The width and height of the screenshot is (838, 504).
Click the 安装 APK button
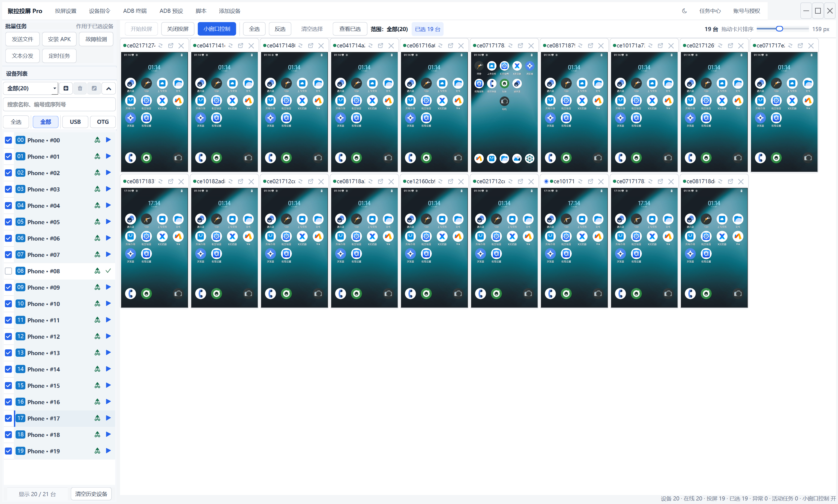point(59,39)
